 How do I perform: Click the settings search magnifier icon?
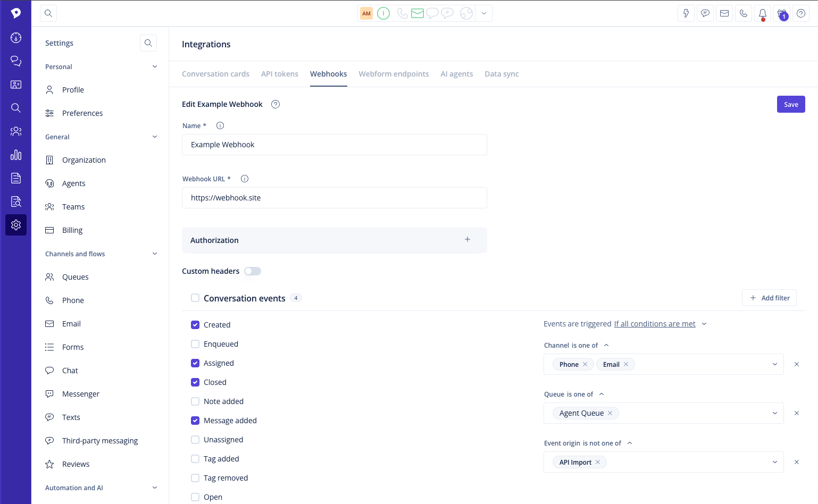click(x=148, y=43)
